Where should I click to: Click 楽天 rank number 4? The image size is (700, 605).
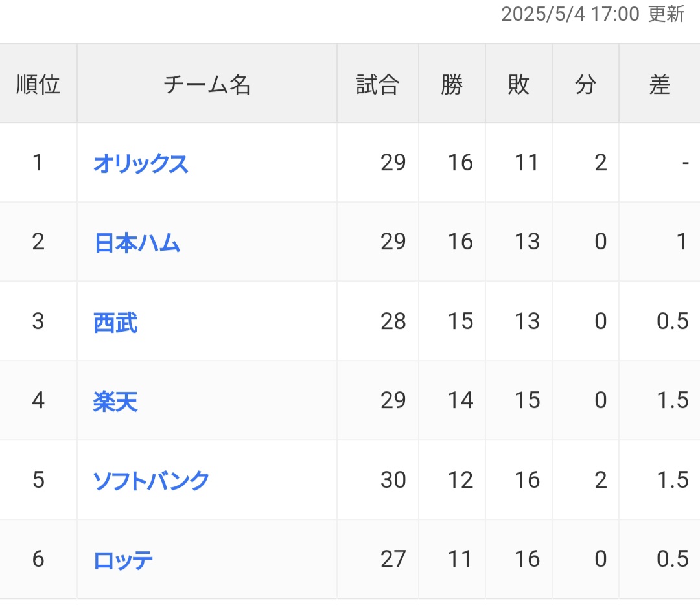coord(38,402)
